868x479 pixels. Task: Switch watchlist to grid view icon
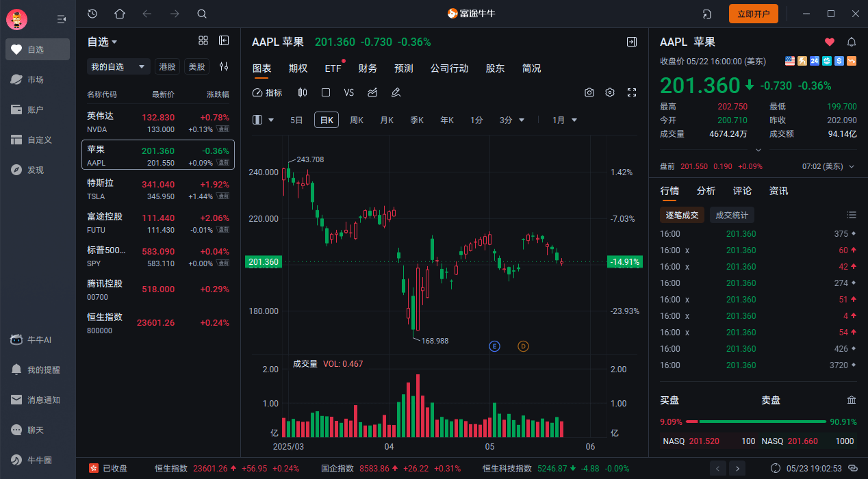pos(203,41)
